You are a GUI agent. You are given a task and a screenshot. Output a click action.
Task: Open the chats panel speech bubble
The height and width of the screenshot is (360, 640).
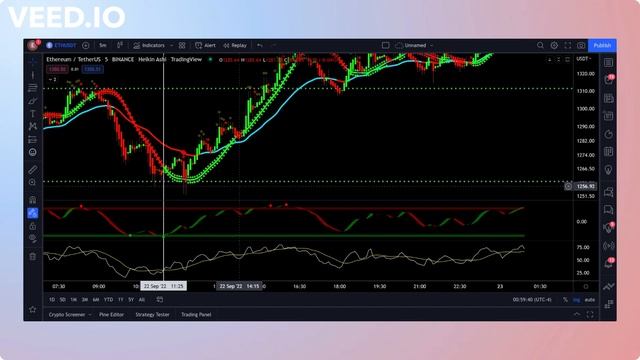[608, 210]
